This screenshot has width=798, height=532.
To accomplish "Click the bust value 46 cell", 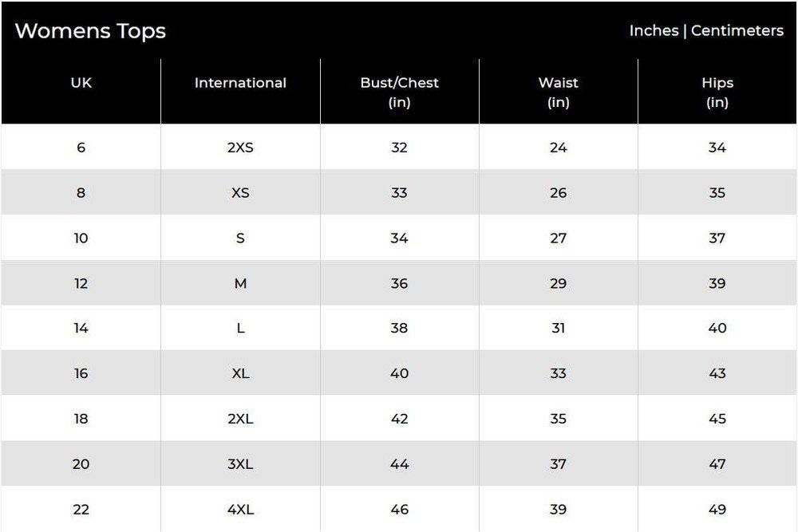I will click(399, 510).
